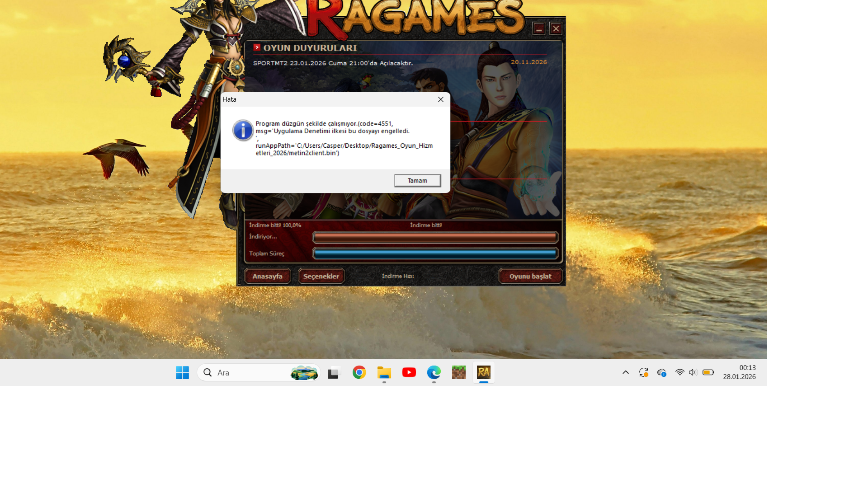Show hidden system tray icons
This screenshot has width=868, height=488.
point(626,373)
